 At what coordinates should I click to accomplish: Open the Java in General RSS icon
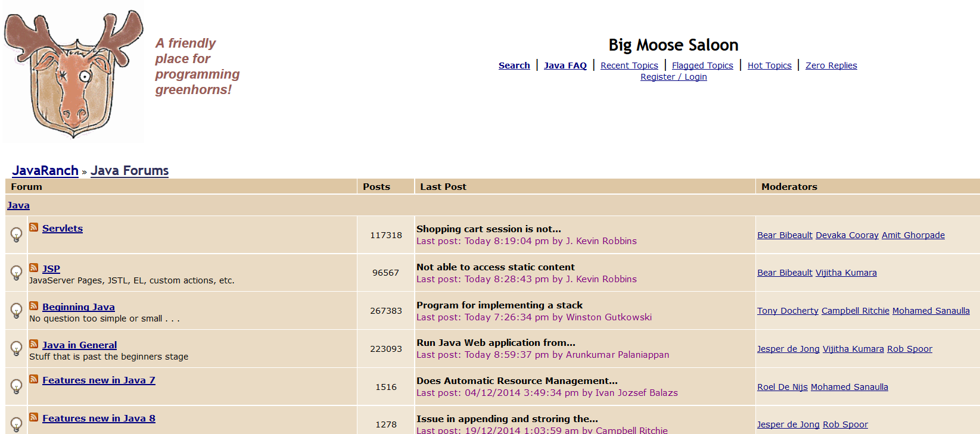coord(34,344)
